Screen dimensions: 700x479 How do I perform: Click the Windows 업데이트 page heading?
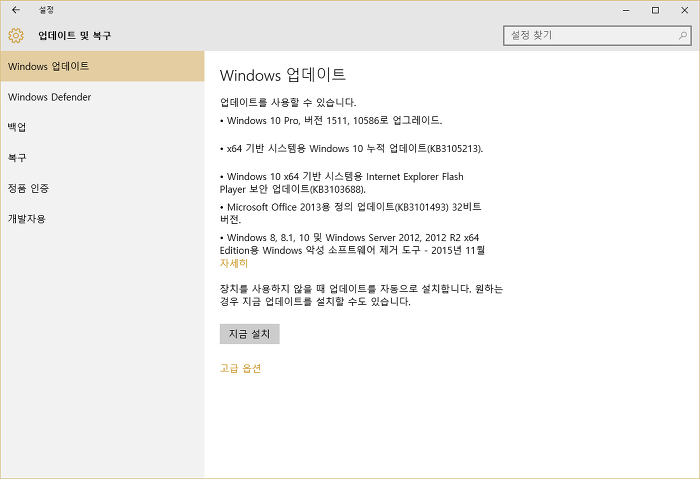[x=283, y=75]
